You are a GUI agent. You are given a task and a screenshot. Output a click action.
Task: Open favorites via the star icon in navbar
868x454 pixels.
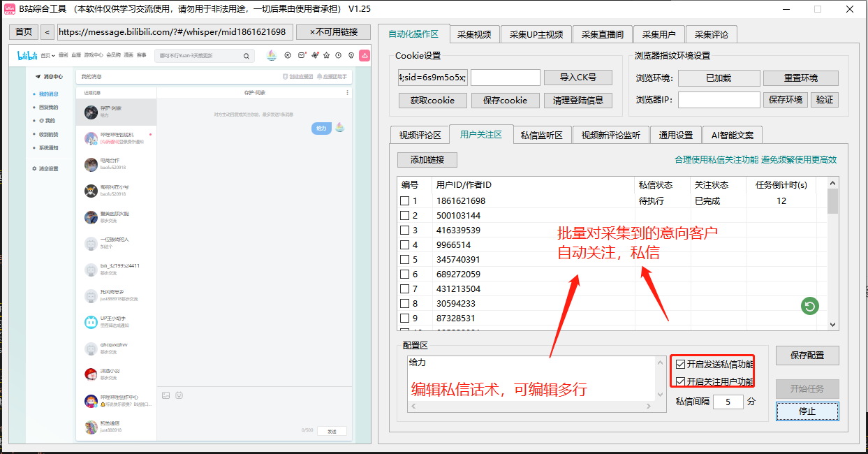tap(327, 54)
